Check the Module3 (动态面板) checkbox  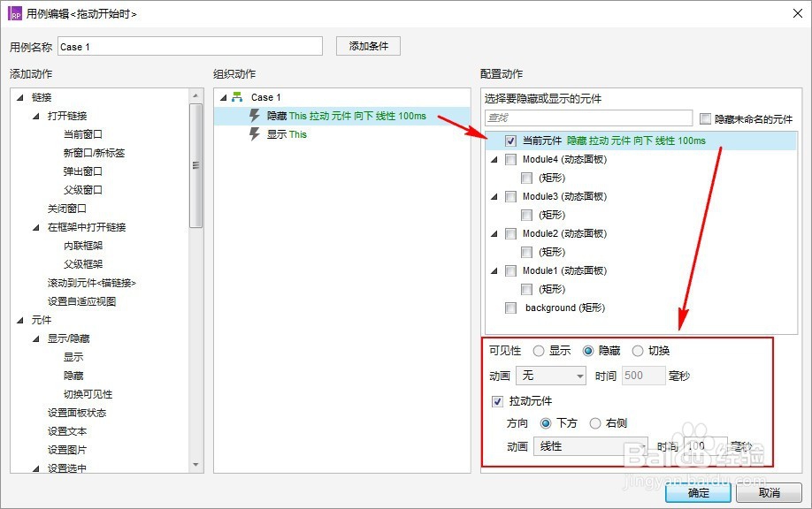(x=510, y=196)
